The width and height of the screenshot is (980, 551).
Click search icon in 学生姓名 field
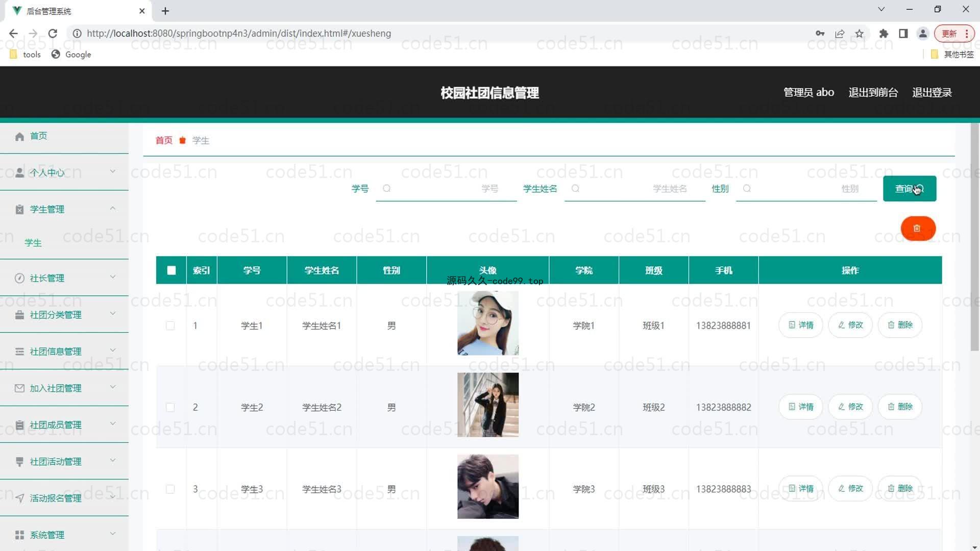(575, 188)
